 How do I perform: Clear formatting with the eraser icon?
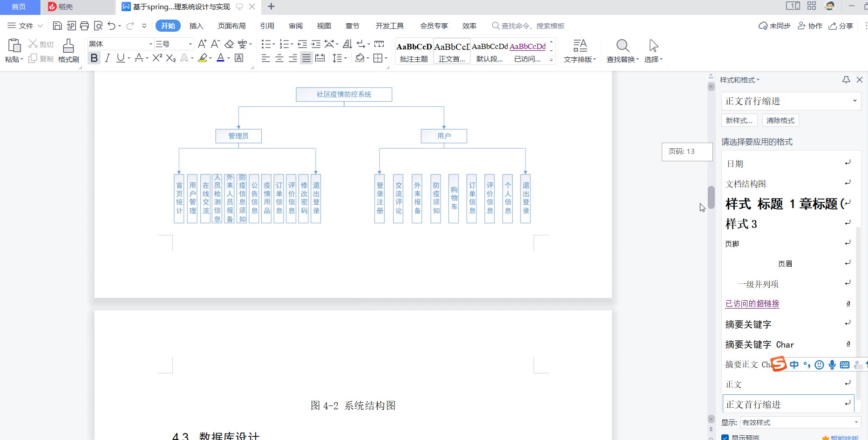[229, 44]
